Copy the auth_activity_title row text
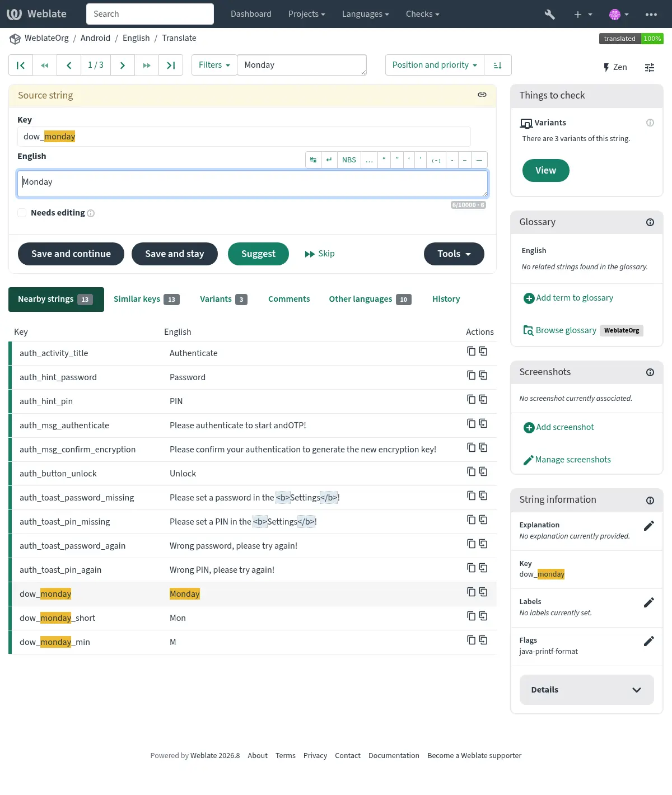This screenshot has height=795, width=672. click(x=472, y=351)
